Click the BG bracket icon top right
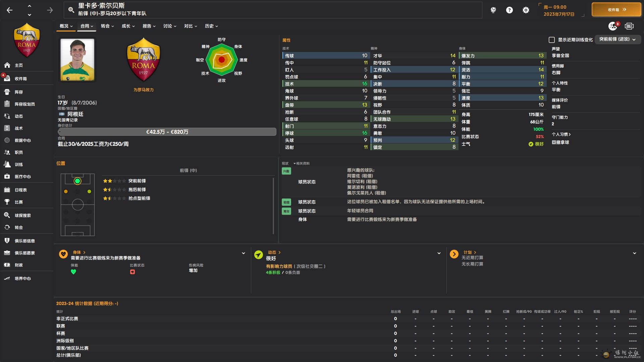The image size is (644, 362). click(x=629, y=26)
